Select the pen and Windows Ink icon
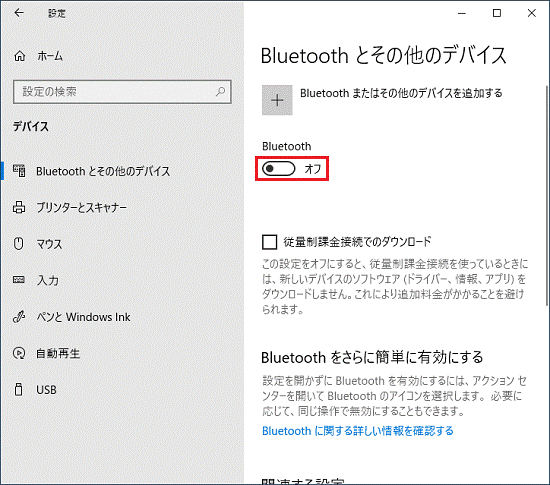The width and height of the screenshot is (550, 485). [19, 316]
